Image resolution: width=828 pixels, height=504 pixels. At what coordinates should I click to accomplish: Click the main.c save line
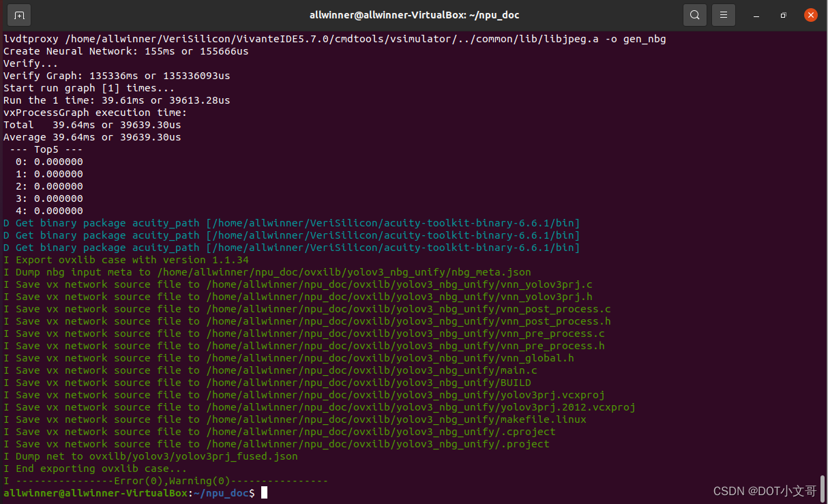[x=270, y=370]
